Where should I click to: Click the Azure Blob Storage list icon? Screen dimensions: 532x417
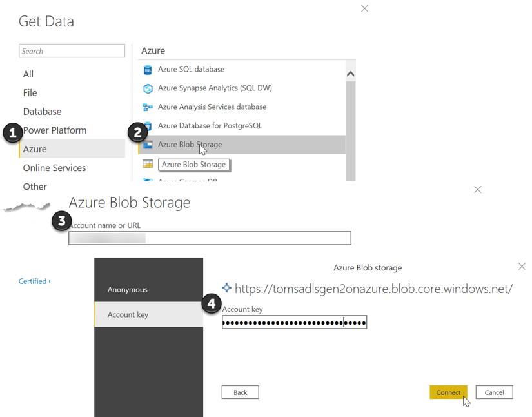(x=148, y=145)
